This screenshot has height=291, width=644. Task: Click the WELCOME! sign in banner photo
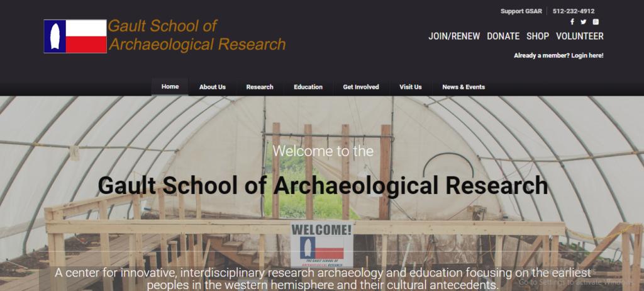point(321,244)
